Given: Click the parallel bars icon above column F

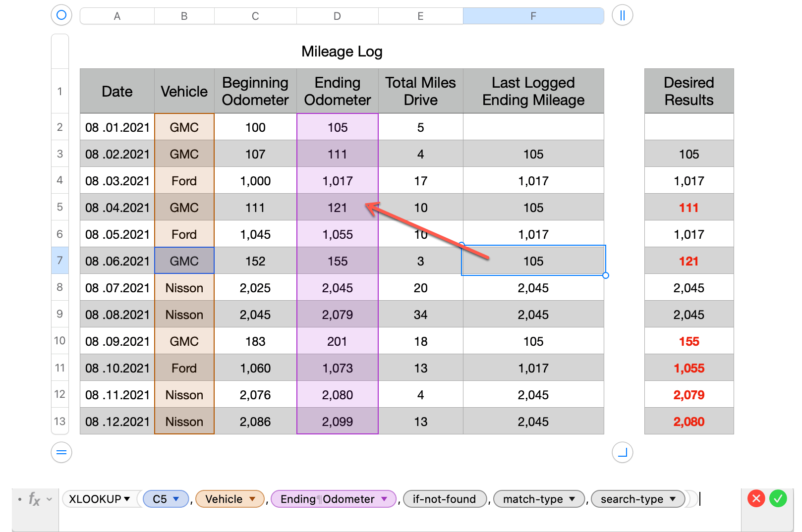Looking at the screenshot, I should point(622,15).
